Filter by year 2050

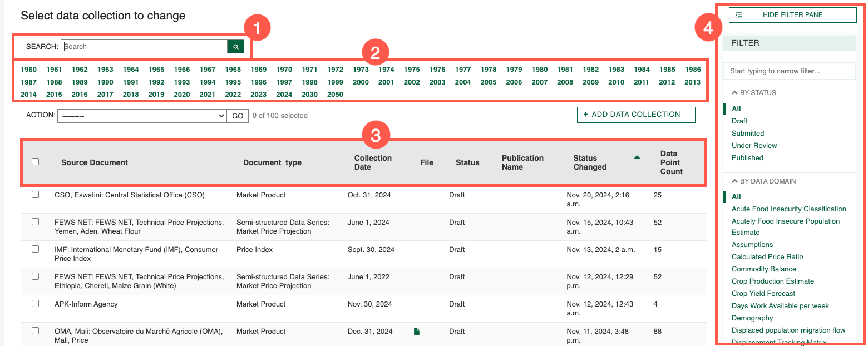tap(335, 95)
